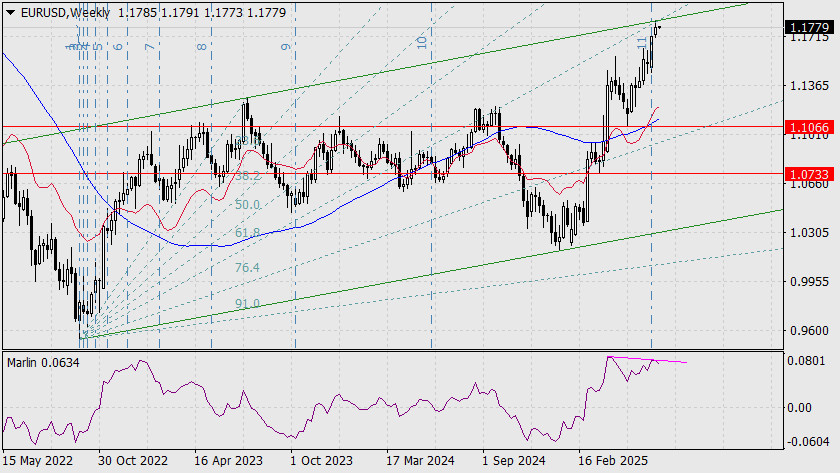
Task: Click the Fibonacci level label 91.0
Action: [x=248, y=304]
